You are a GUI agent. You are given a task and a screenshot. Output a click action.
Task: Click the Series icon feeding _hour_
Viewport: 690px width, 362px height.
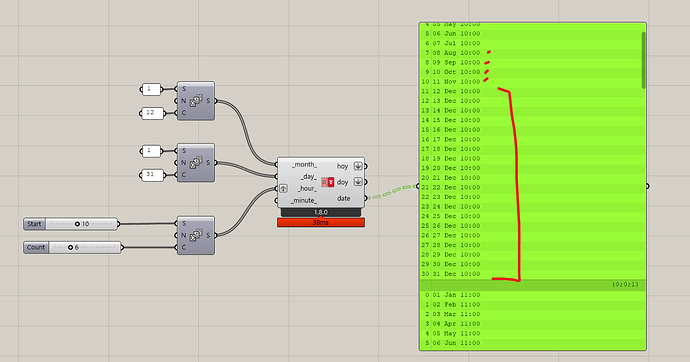[x=196, y=235]
